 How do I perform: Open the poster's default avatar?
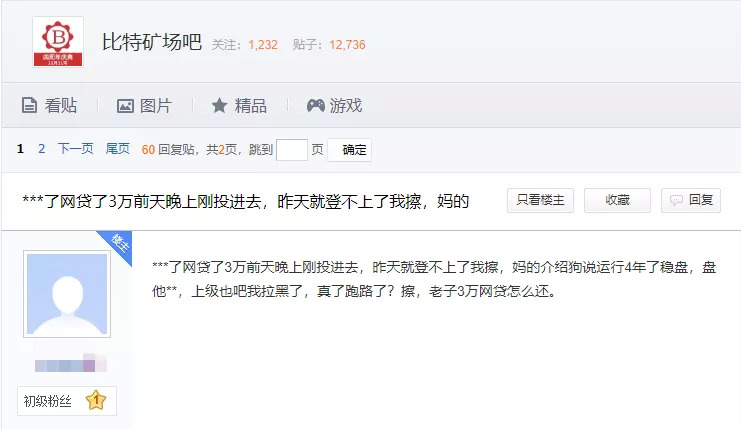[x=67, y=294]
